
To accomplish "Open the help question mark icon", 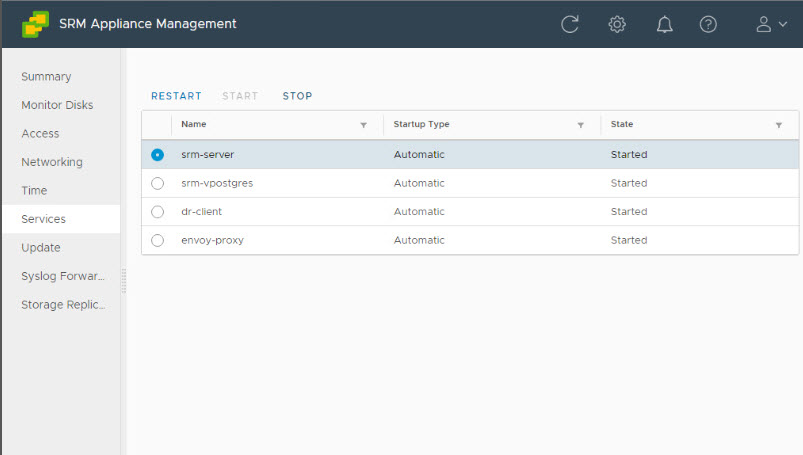I will point(708,24).
